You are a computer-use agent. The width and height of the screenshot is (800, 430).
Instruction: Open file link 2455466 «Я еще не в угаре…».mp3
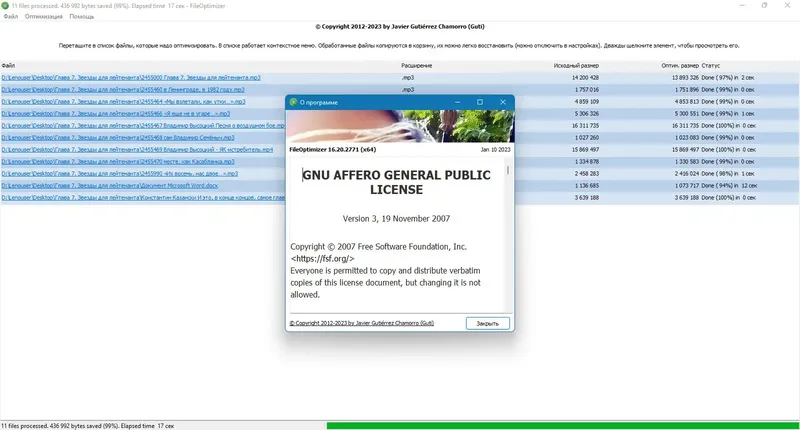coord(115,113)
